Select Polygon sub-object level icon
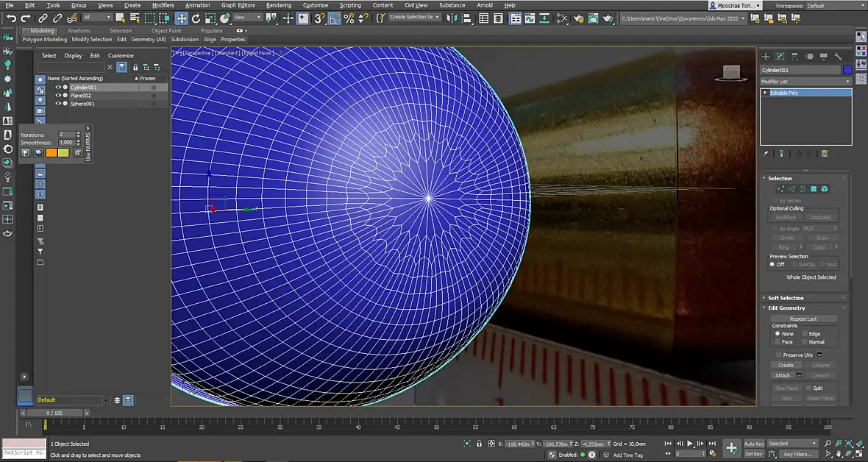Image resolution: width=868 pixels, height=462 pixels. pos(813,189)
